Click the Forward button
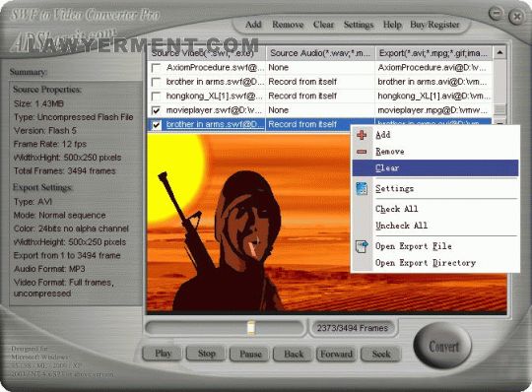 pyautogui.click(x=337, y=354)
